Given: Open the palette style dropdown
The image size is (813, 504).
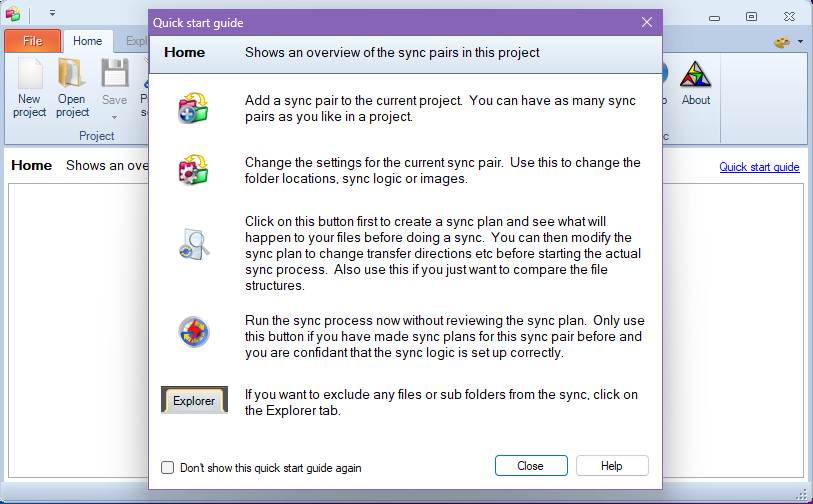Looking at the screenshot, I should [789, 42].
